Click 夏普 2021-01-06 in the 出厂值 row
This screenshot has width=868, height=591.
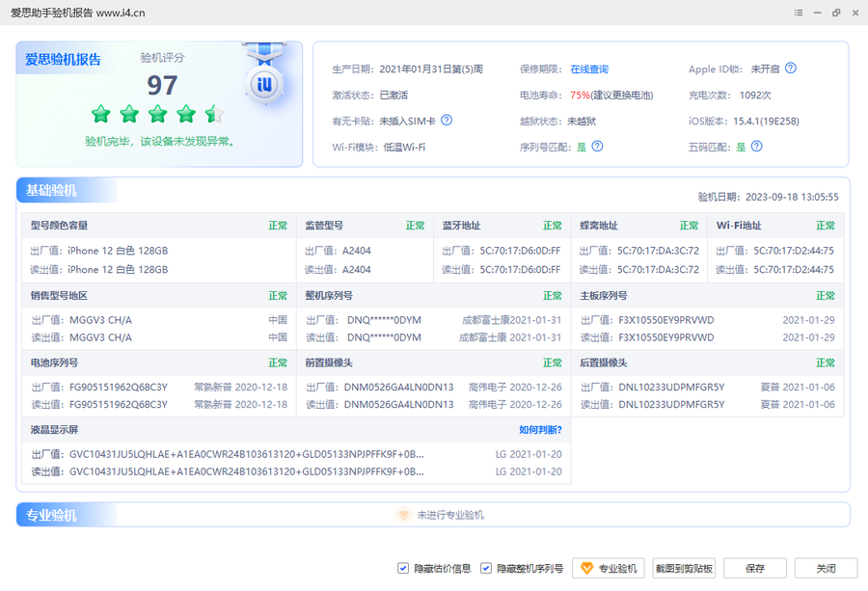click(x=798, y=387)
